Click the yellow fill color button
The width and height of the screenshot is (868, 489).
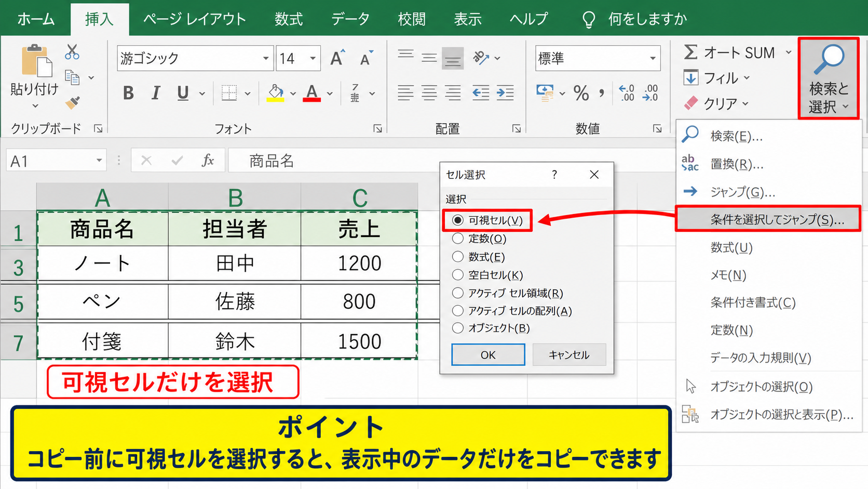click(x=276, y=93)
